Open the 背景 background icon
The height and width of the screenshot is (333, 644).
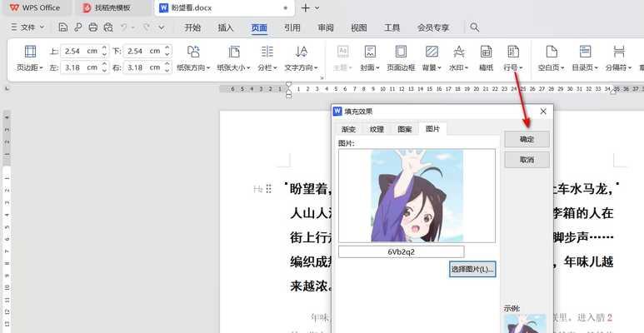pos(432,52)
